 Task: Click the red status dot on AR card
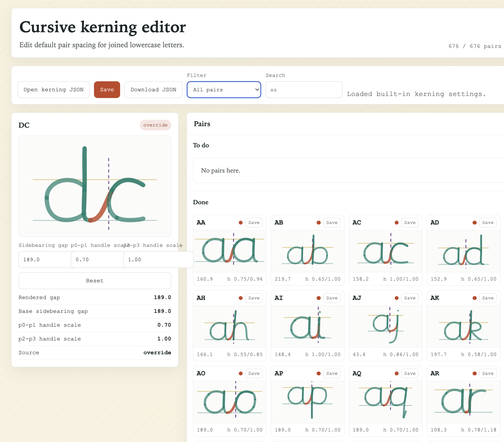475,374
